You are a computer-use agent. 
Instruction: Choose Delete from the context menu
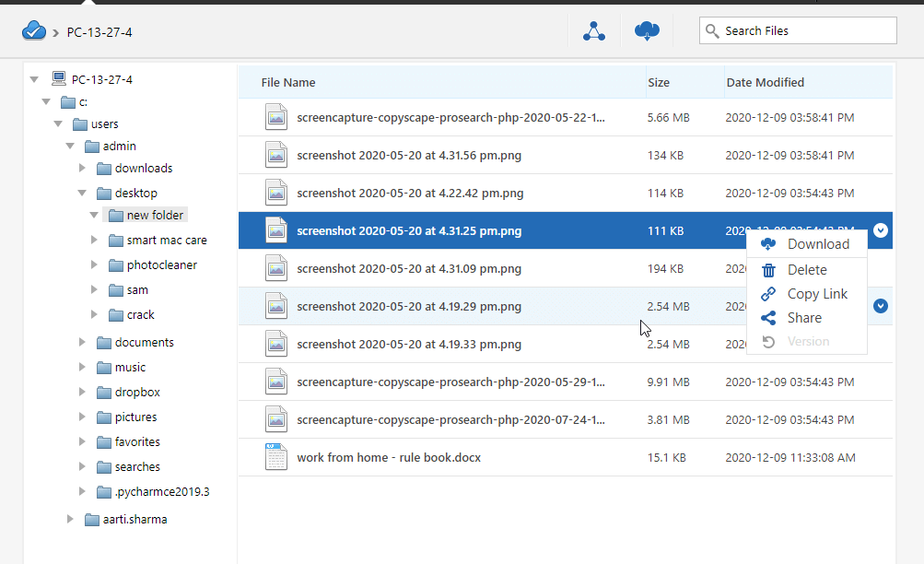pyautogui.click(x=807, y=269)
